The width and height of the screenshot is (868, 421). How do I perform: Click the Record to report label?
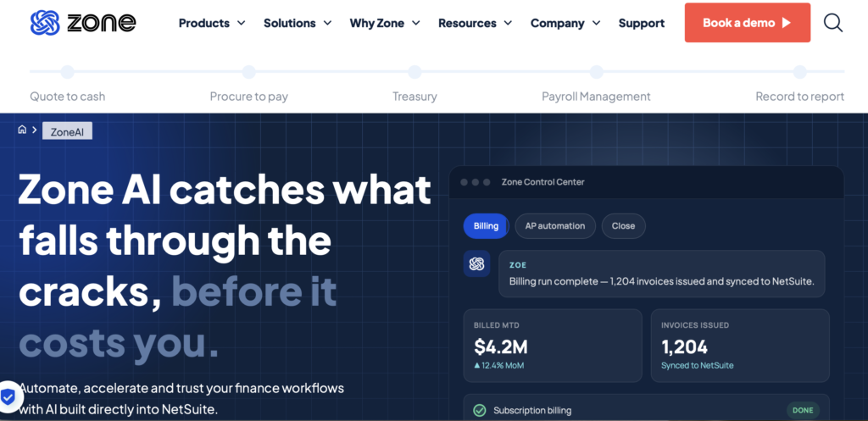(x=800, y=97)
